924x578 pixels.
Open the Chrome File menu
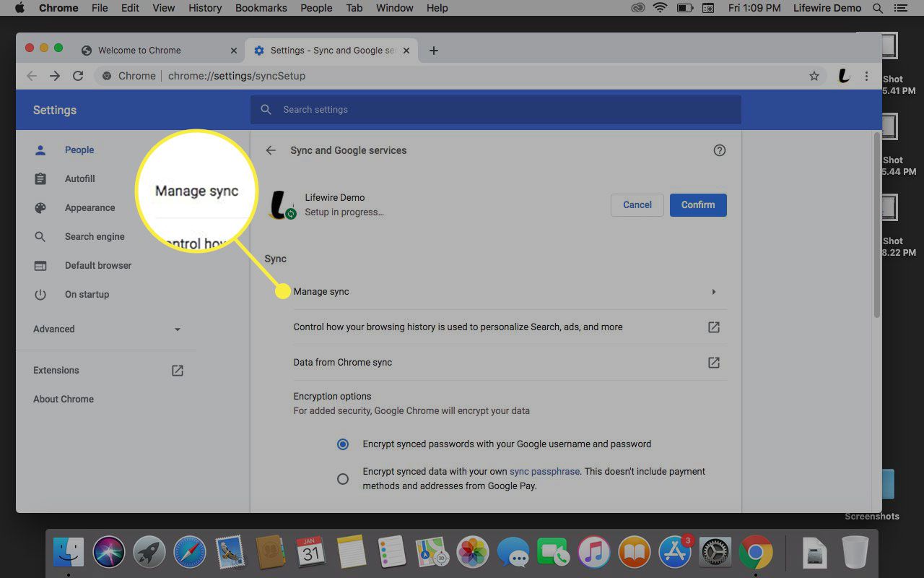100,8
